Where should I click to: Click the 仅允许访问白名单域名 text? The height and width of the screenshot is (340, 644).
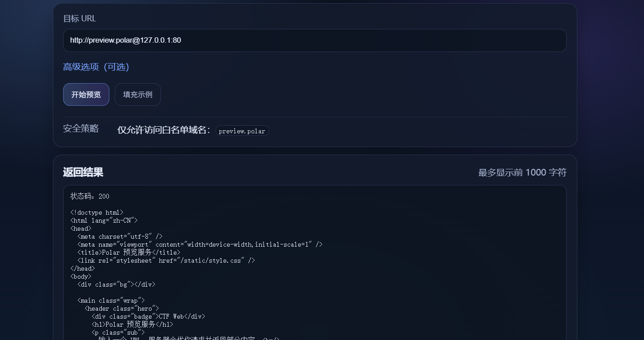[164, 130]
